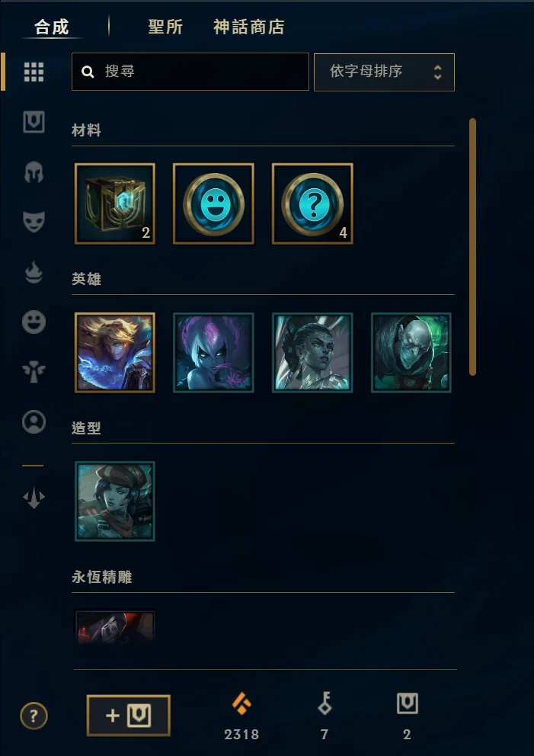Switch to the 神話商店 tab

click(x=248, y=27)
